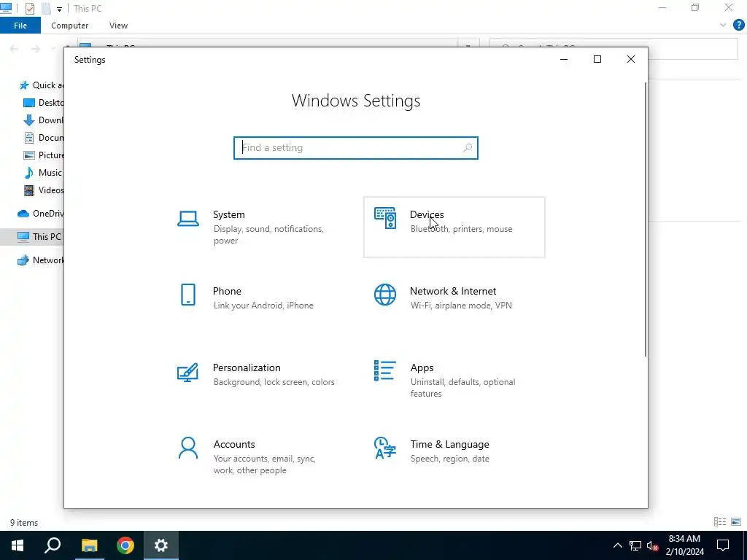This screenshot has width=747, height=560.
Task: Click the Find a setting search box
Action: point(355,147)
